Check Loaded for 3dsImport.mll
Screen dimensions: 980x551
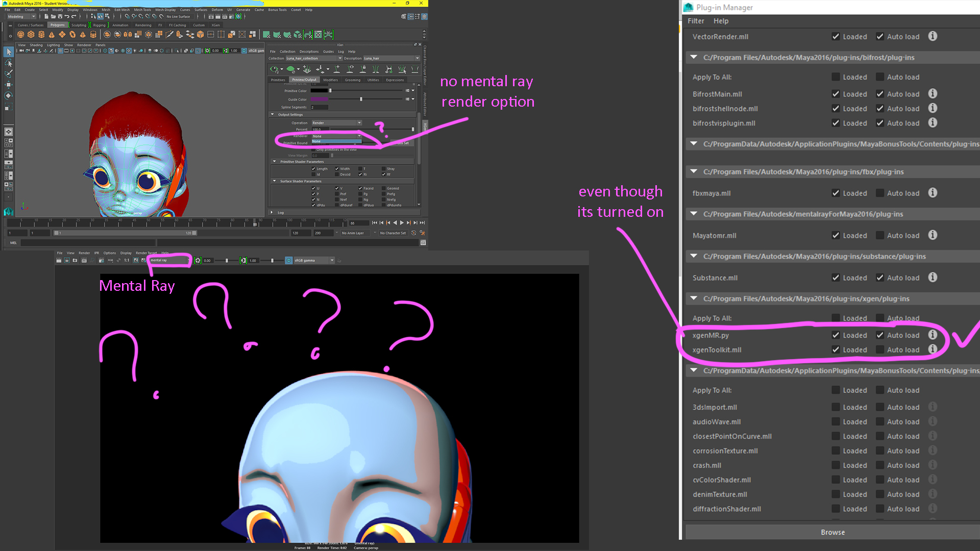836,407
